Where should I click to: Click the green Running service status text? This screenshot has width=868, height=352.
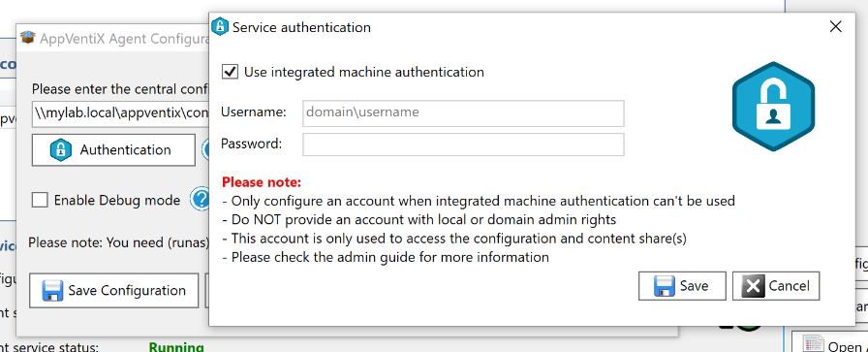[176, 347]
